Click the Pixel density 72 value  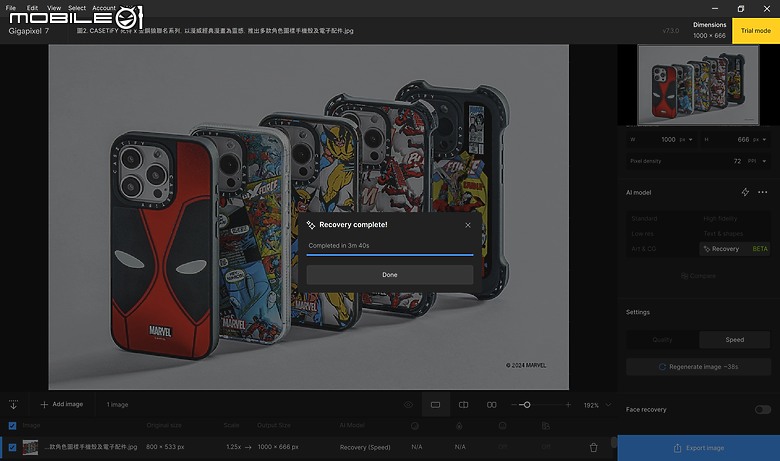click(x=737, y=161)
